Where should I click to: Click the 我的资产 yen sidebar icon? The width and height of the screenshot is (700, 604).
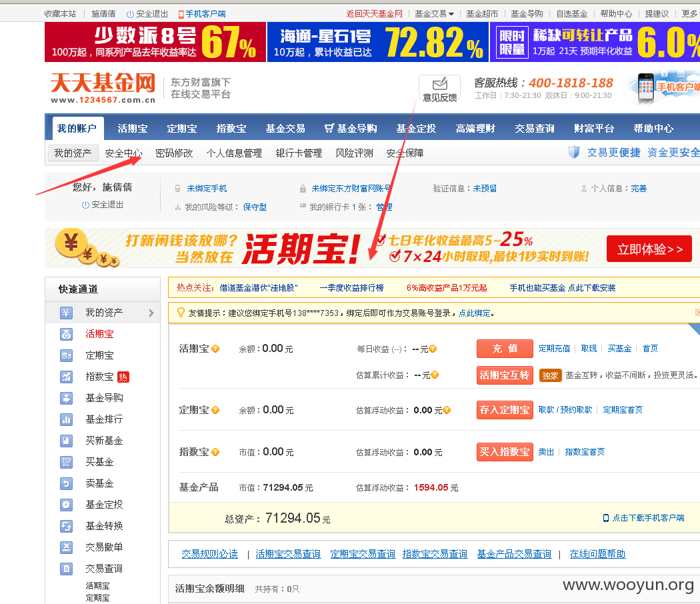pos(66,313)
